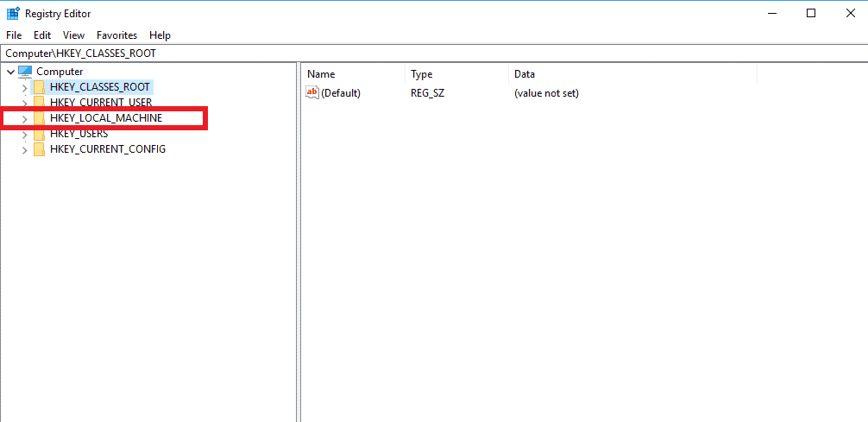Open the Edit menu
The image size is (868, 422).
pos(42,35)
